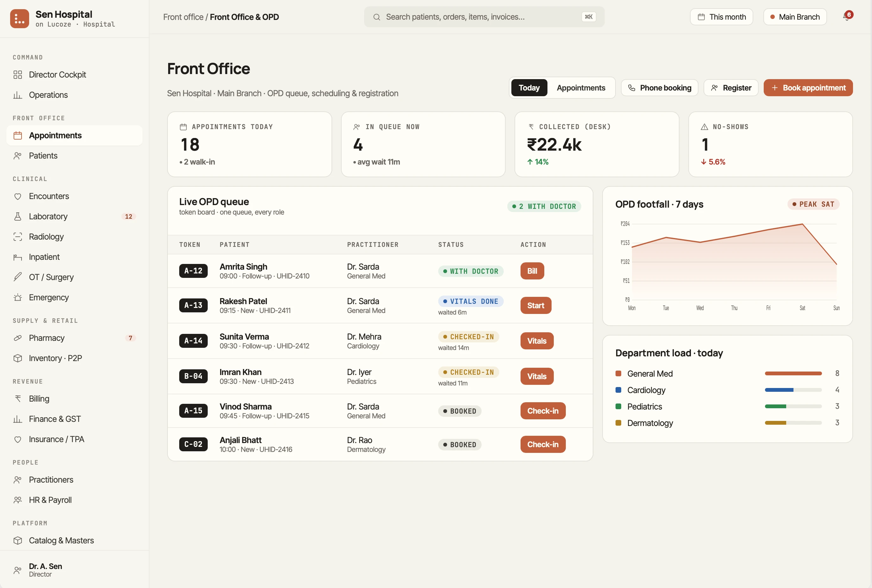
Task: Click Billing rupee icon
Action: click(x=18, y=399)
